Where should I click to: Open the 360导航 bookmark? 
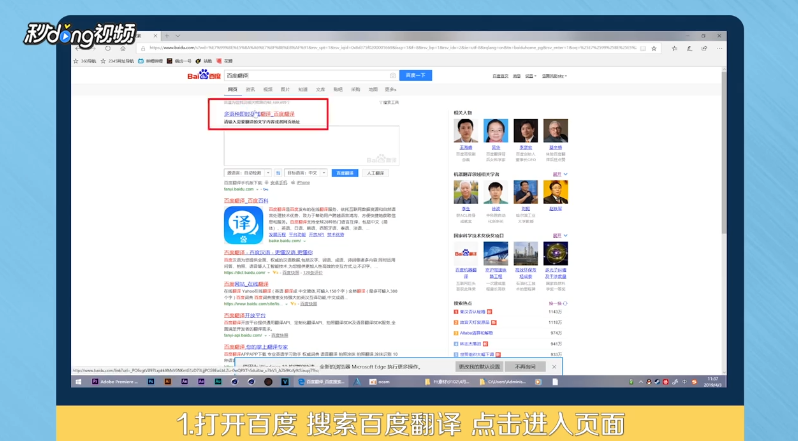85,61
